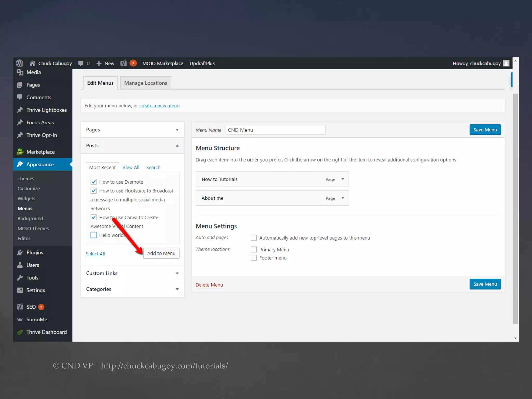Screen dimensions: 532x399
Task: Click create a new menu link
Action: pyautogui.click(x=159, y=106)
